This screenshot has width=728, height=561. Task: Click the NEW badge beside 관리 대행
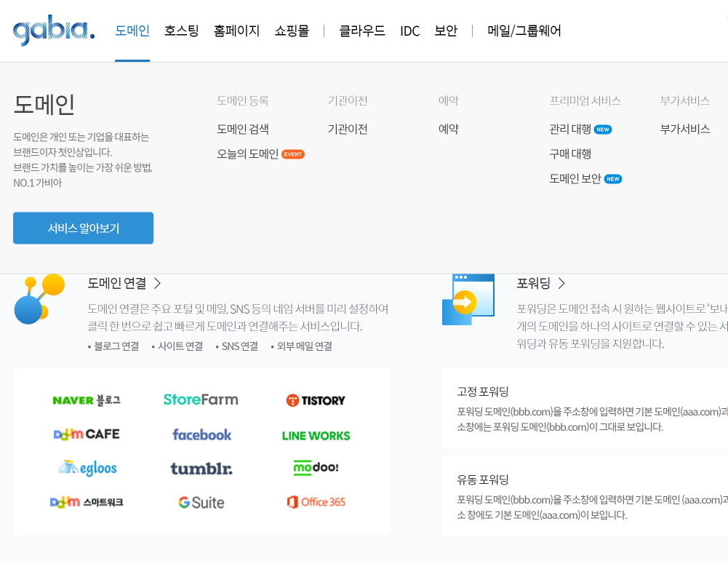[603, 130]
